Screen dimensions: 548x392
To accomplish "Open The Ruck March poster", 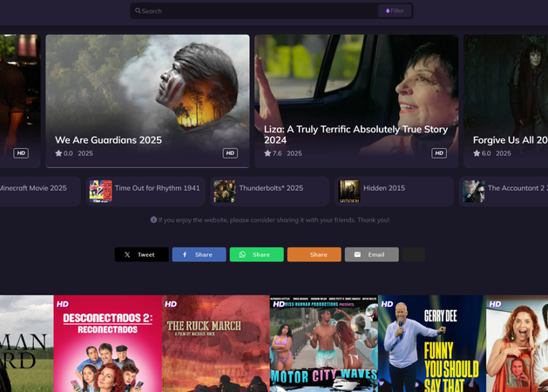I will [x=216, y=344].
